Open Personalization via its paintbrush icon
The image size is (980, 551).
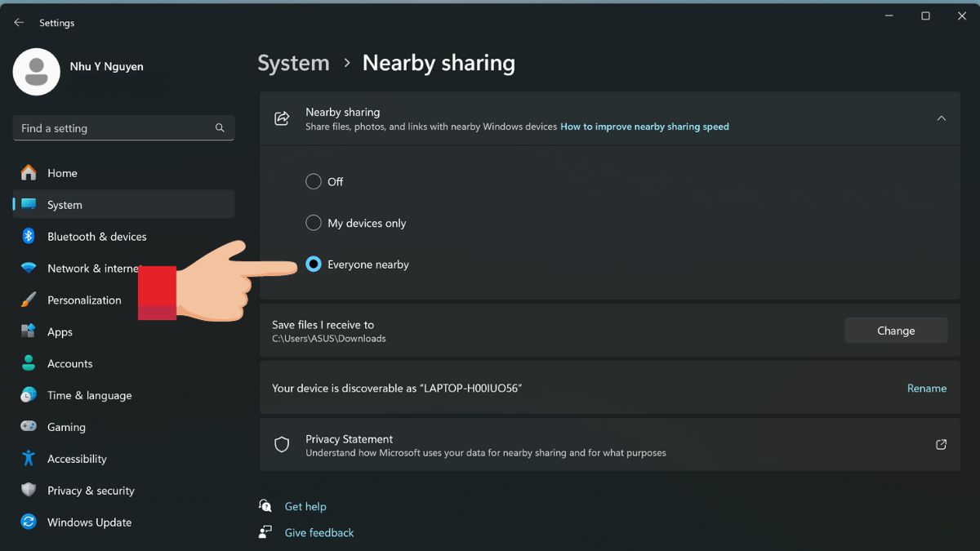tap(27, 300)
